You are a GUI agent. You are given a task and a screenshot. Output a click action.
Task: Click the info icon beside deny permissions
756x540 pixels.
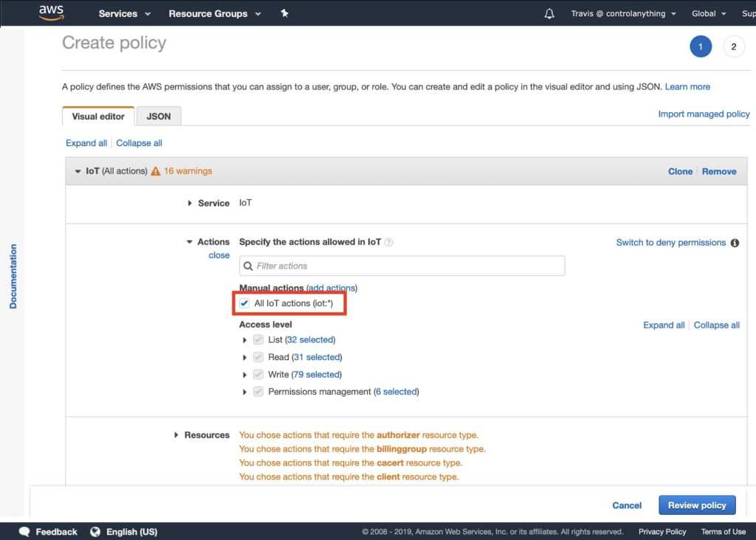(735, 243)
